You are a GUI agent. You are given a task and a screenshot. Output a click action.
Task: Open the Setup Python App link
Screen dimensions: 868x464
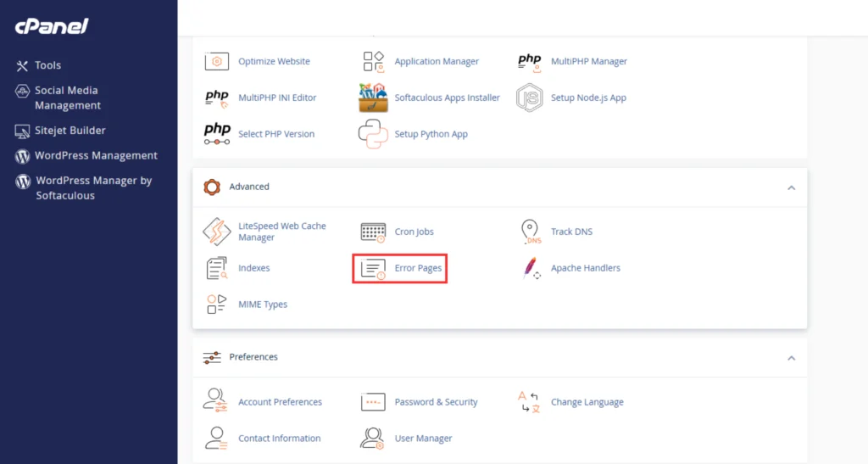(431, 134)
